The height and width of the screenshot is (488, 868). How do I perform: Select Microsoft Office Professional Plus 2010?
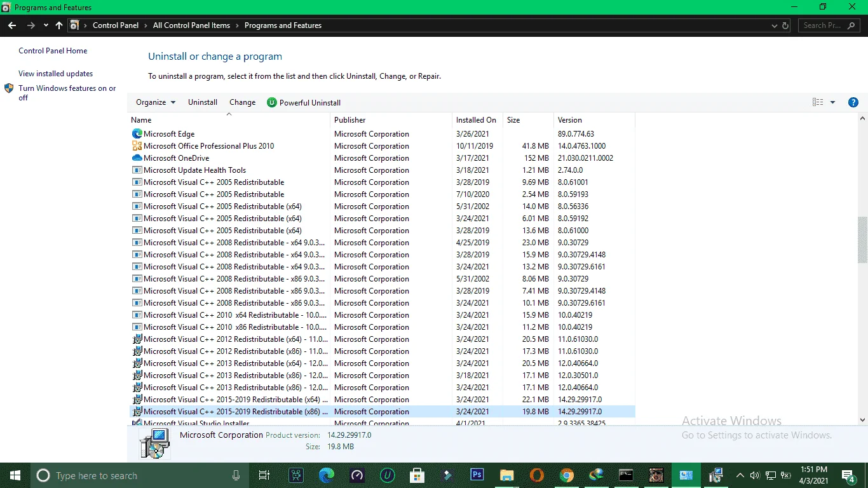tap(381, 146)
